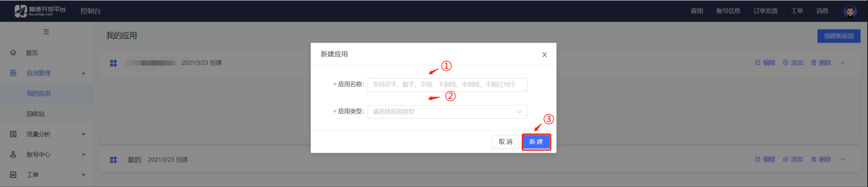Expand the 流量分析 sidebar section
Screen dimensions: 868x187
coord(84,134)
